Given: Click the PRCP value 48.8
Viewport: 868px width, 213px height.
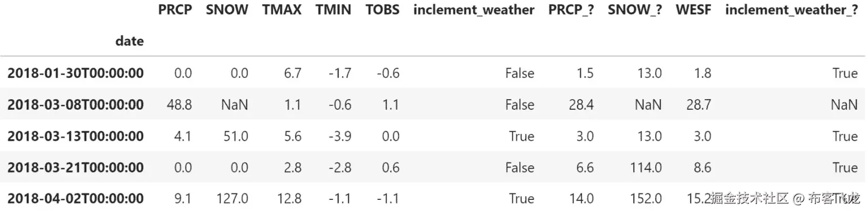Looking at the screenshot, I should (x=179, y=105).
